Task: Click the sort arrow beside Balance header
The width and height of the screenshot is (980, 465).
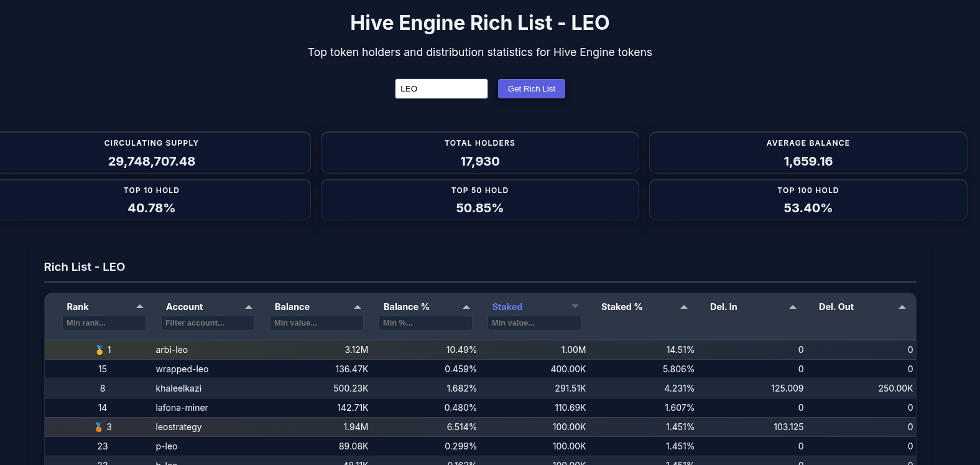Action: coord(358,307)
